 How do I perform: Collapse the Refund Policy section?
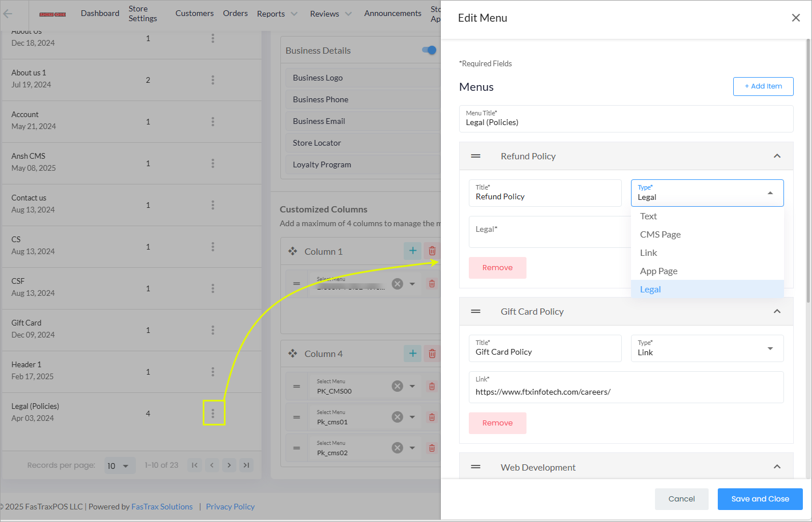tap(777, 156)
